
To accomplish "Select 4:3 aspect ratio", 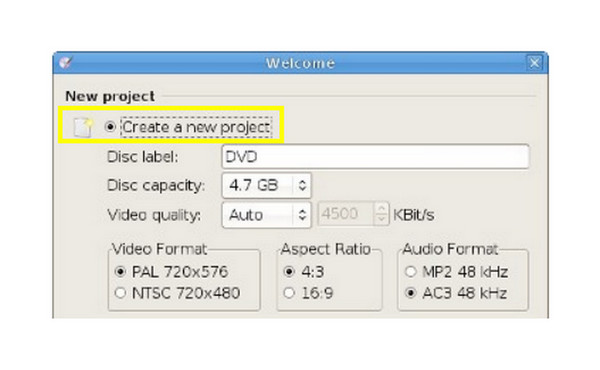I will point(289,272).
